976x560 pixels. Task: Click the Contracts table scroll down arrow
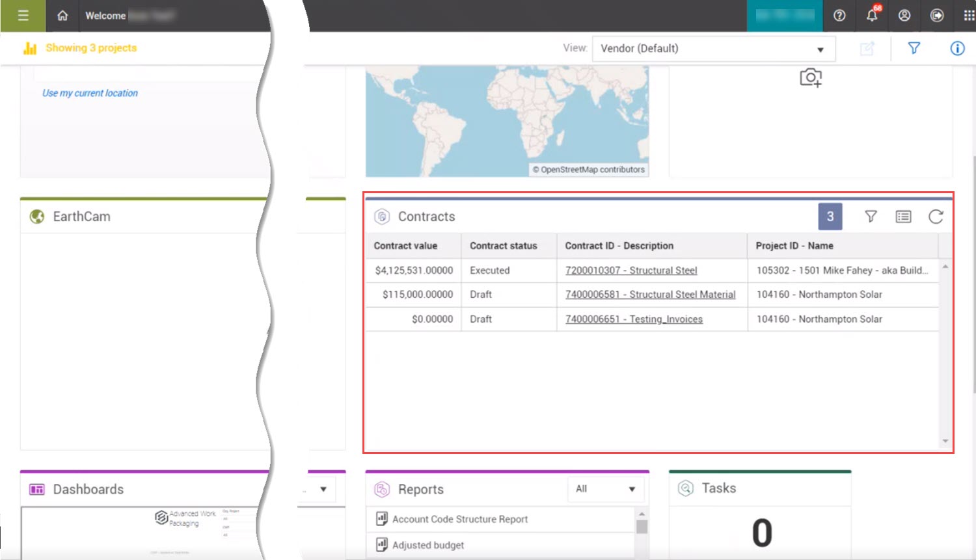click(945, 441)
